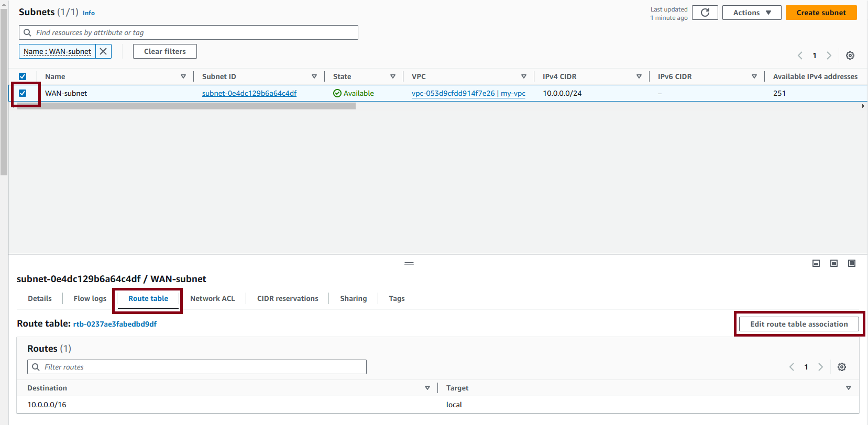The image size is (868, 425).
Task: Select the Route table tab
Action: [x=148, y=298]
